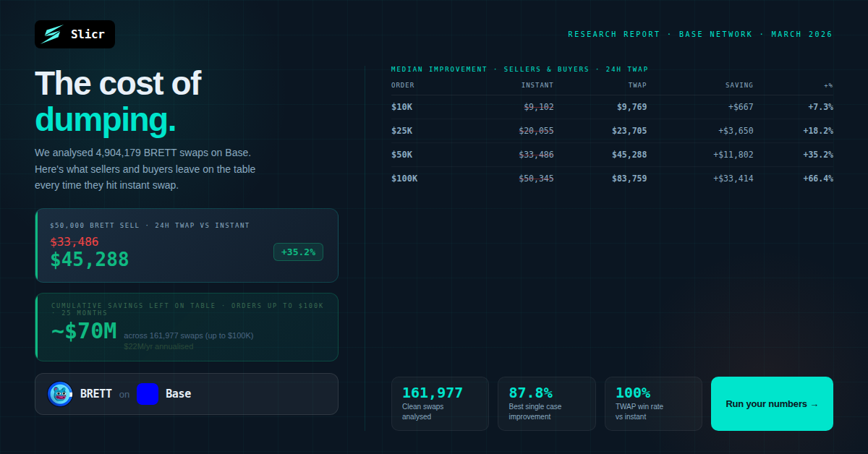Select the $25K order row

pyautogui.click(x=611, y=131)
